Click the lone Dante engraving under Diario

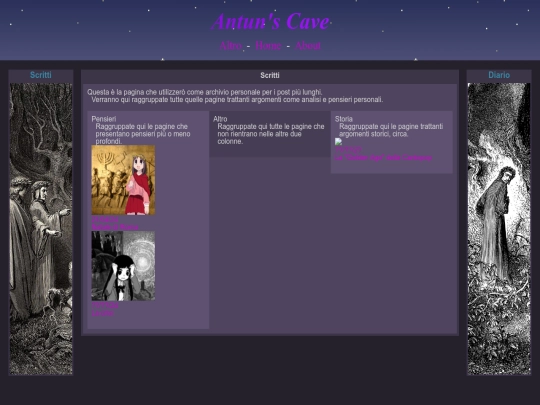coord(499,229)
